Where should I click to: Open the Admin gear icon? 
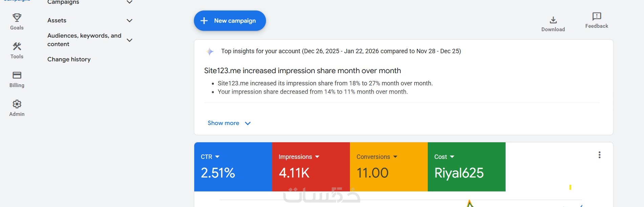tap(17, 104)
